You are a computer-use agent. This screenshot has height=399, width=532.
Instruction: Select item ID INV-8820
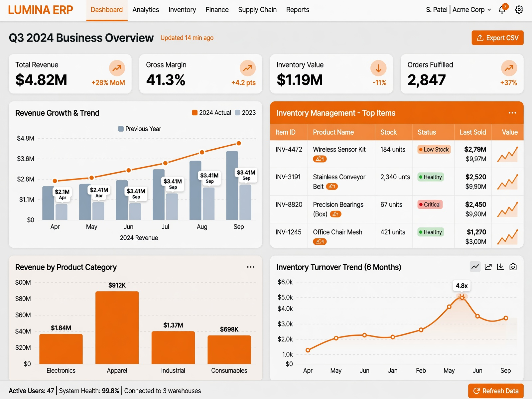[289, 204]
